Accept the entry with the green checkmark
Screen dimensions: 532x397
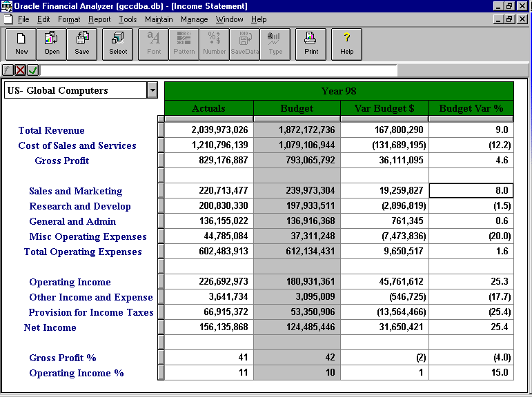(x=33, y=70)
